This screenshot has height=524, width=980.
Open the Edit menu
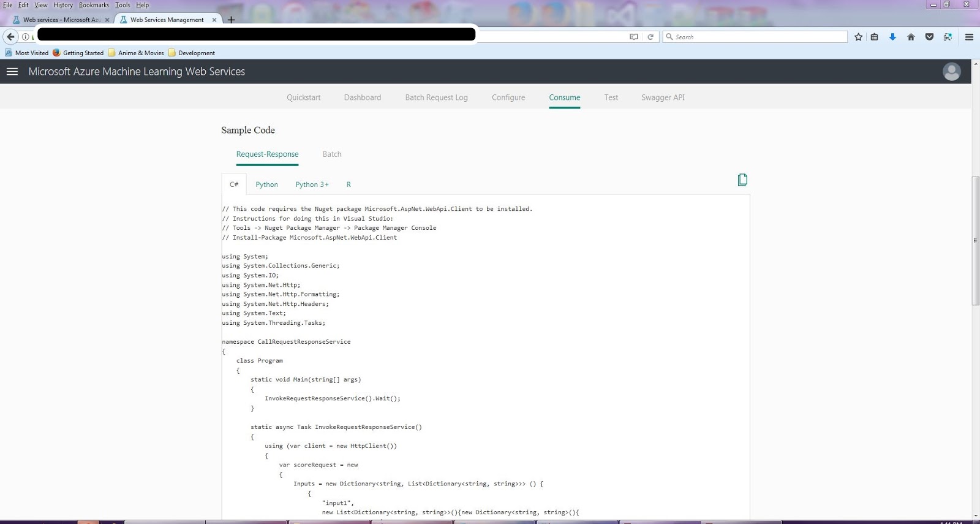point(23,5)
